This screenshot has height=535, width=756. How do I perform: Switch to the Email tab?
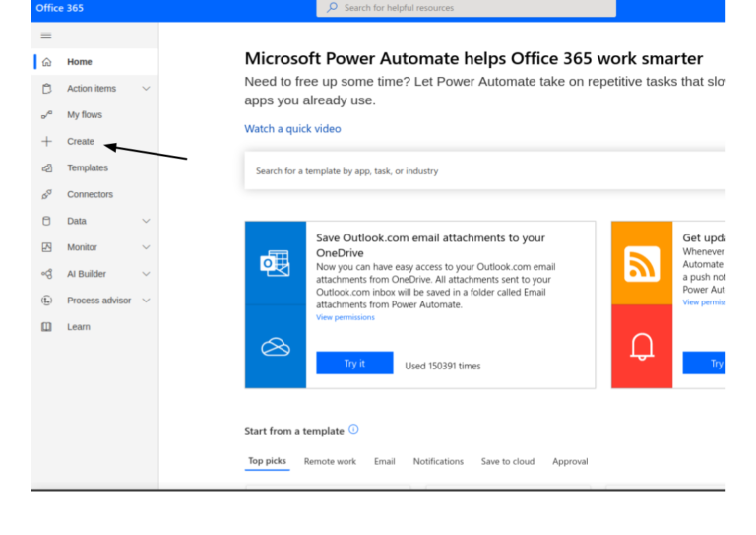pyautogui.click(x=385, y=462)
